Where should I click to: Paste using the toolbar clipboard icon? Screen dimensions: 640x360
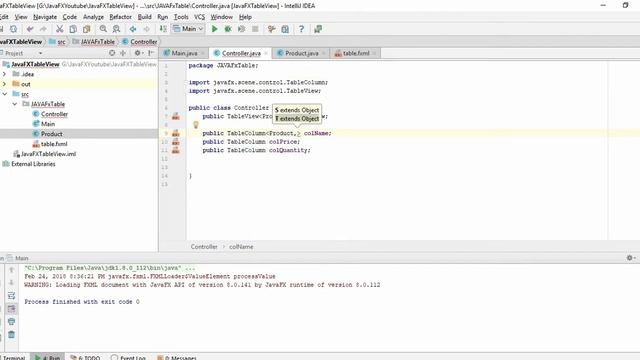(x=87, y=29)
